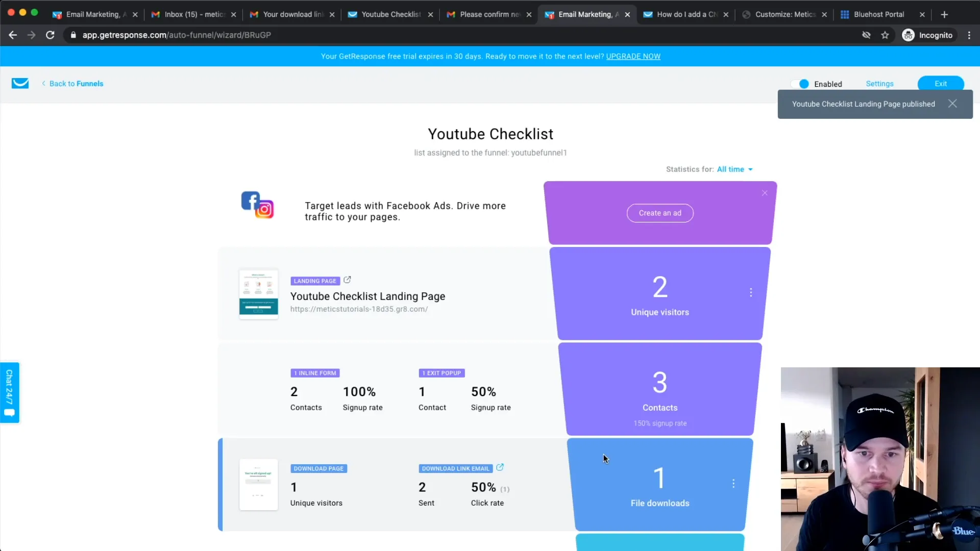Switch to Your download link tab
Screen dimensions: 980x551
point(292,14)
